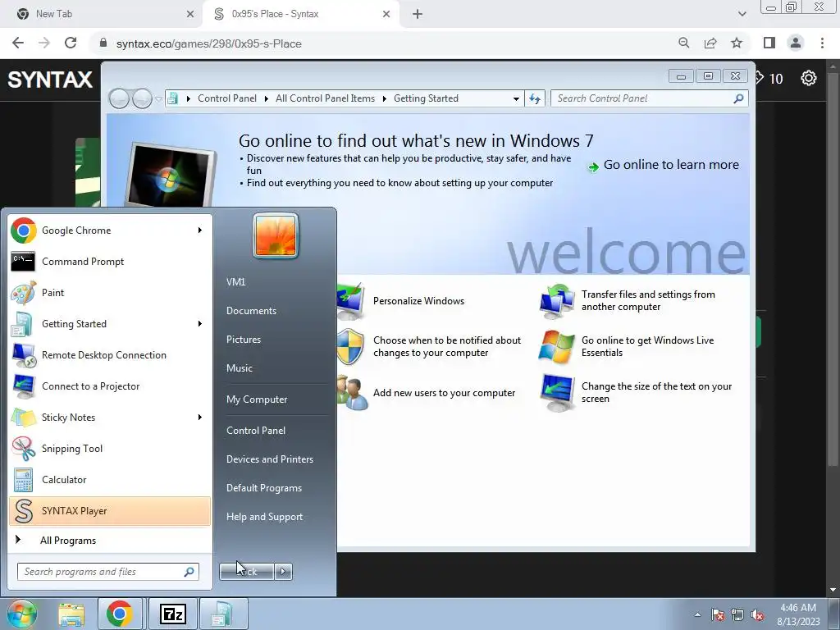Open shutdown options arrow button

[x=283, y=572]
